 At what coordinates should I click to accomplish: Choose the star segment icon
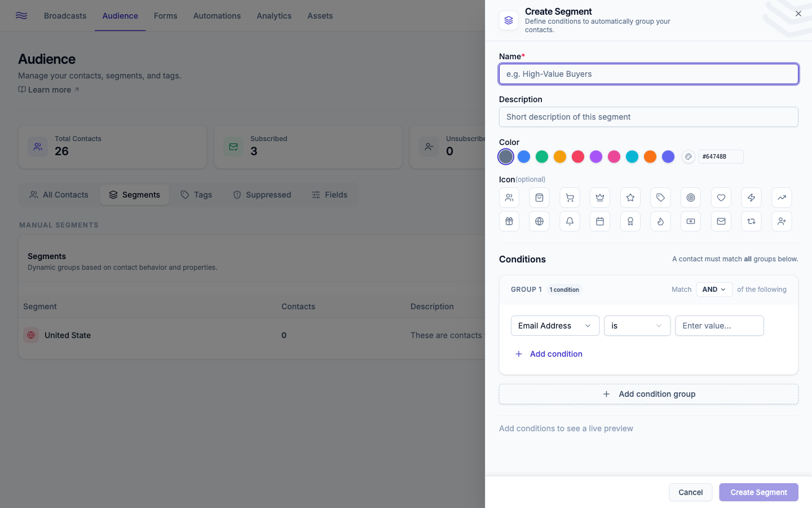point(630,198)
